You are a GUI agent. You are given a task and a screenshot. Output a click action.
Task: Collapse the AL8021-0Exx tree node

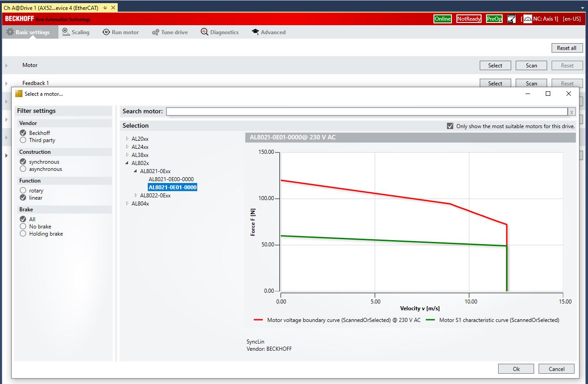(136, 171)
